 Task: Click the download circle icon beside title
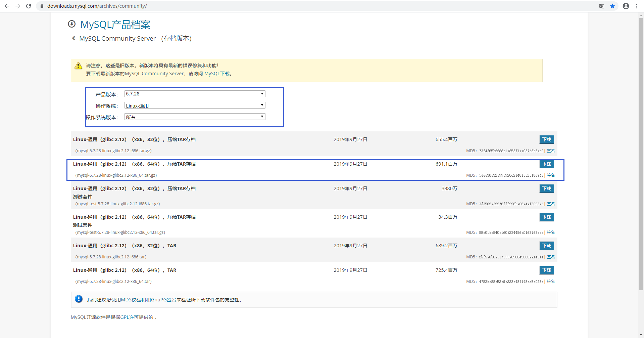71,24
